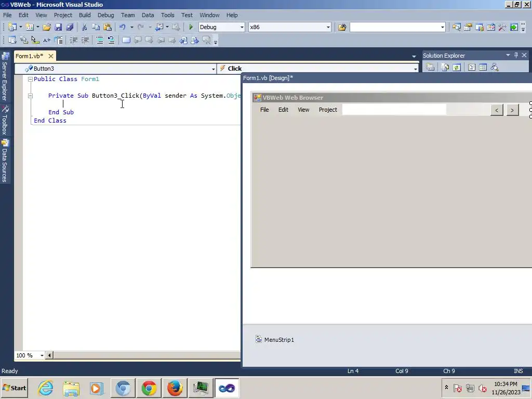Open the Window menu
This screenshot has width=532, height=399.
coord(209,15)
